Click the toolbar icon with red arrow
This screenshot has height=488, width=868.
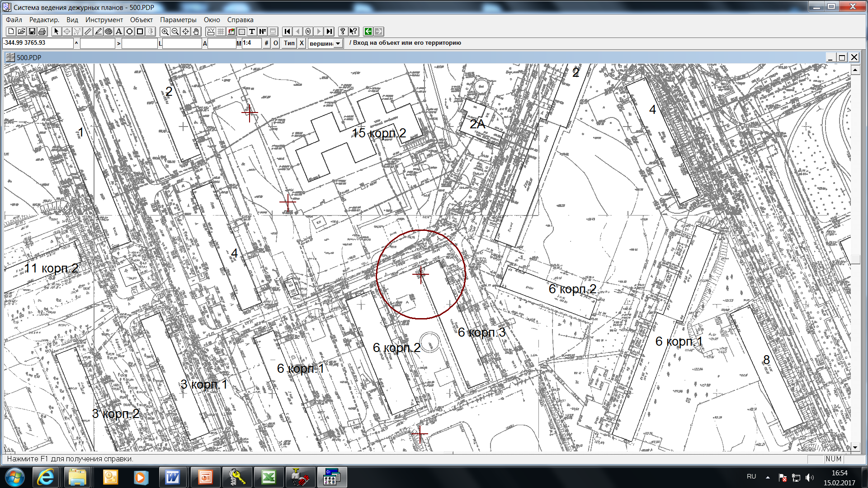tap(231, 31)
